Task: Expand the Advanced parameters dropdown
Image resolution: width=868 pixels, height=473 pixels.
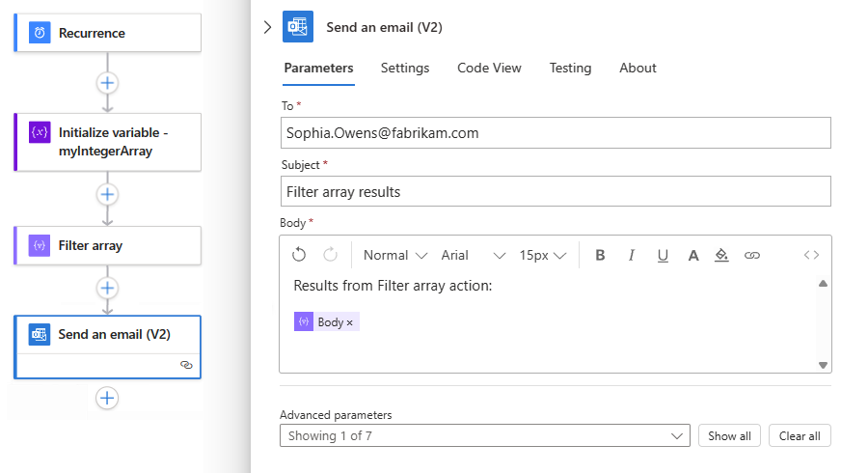Action: pos(484,436)
